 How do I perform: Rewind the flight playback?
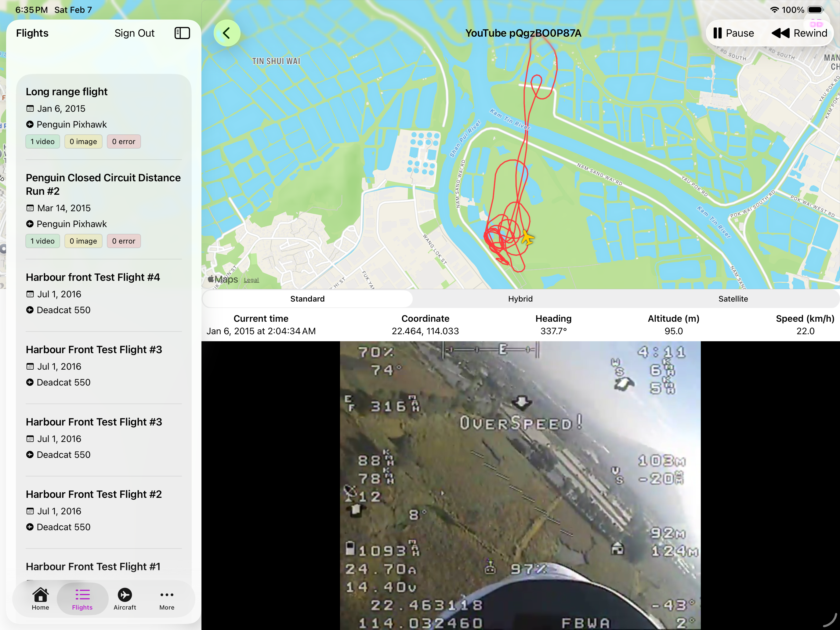click(799, 33)
